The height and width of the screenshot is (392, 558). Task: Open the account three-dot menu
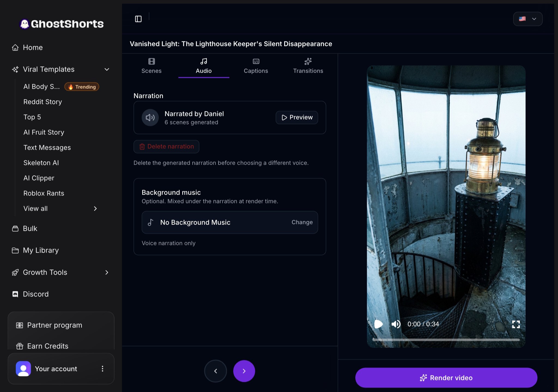[102, 369]
